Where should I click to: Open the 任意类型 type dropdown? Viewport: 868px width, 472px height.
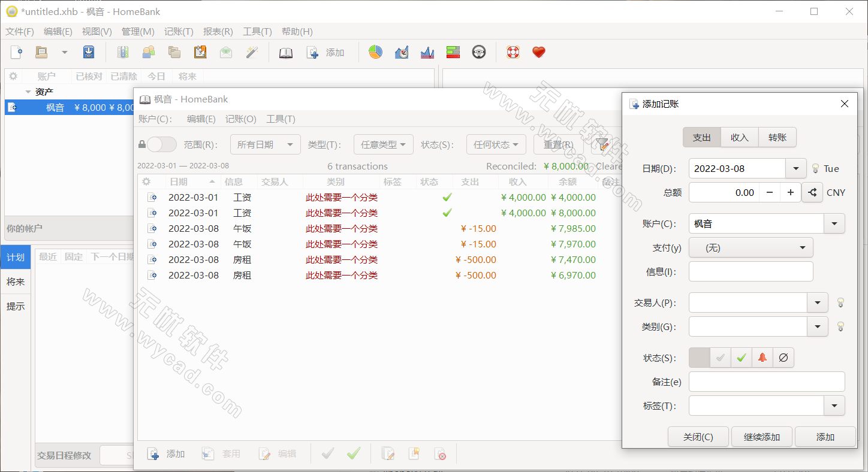coord(383,144)
